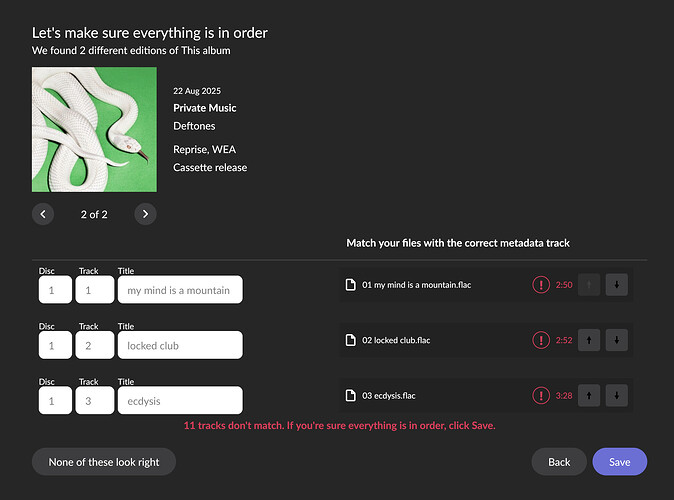Move 03 ecdysis.flac up
Image resolution: width=674 pixels, height=500 pixels.
(589, 395)
